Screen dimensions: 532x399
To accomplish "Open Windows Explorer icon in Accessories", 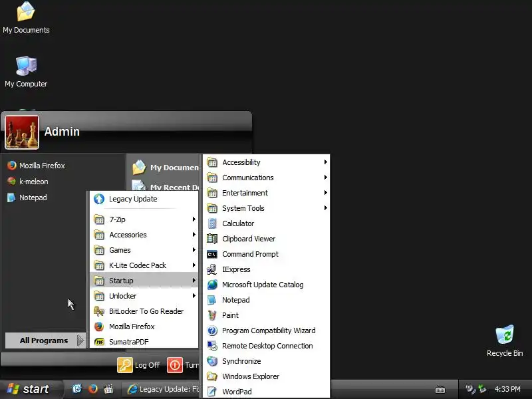I will (212, 376).
